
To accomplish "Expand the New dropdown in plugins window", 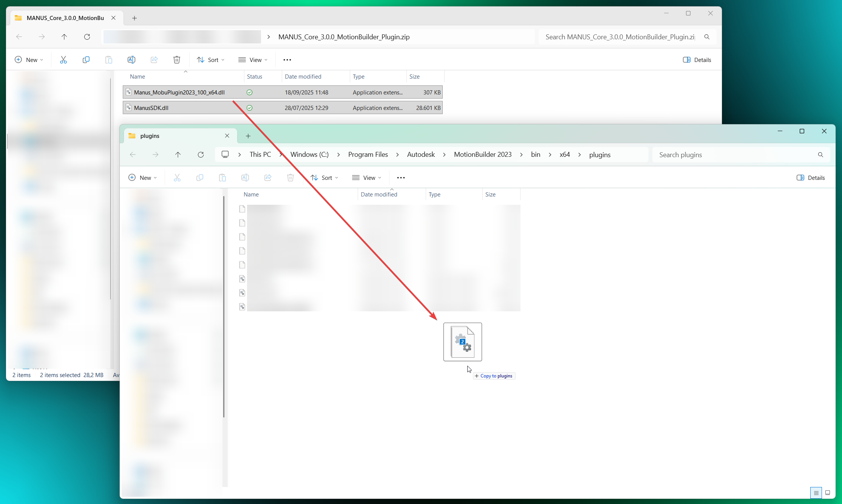I will click(142, 178).
